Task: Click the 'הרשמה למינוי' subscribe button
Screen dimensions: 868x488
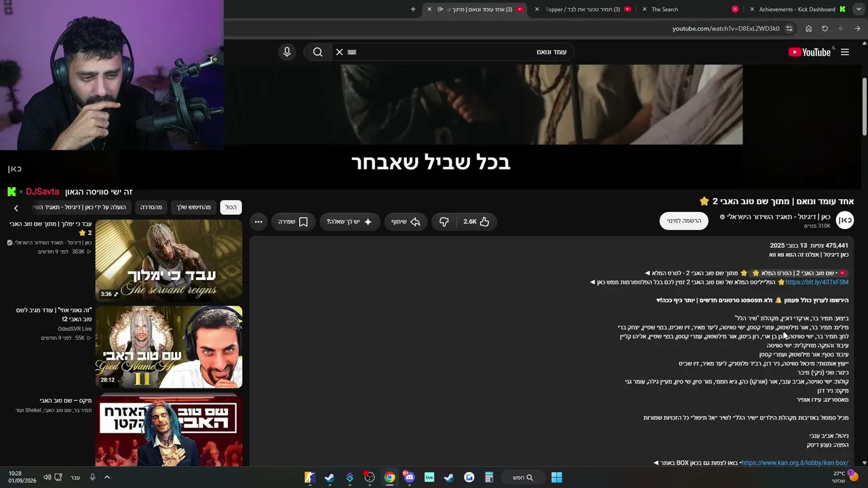Action: 684,221
